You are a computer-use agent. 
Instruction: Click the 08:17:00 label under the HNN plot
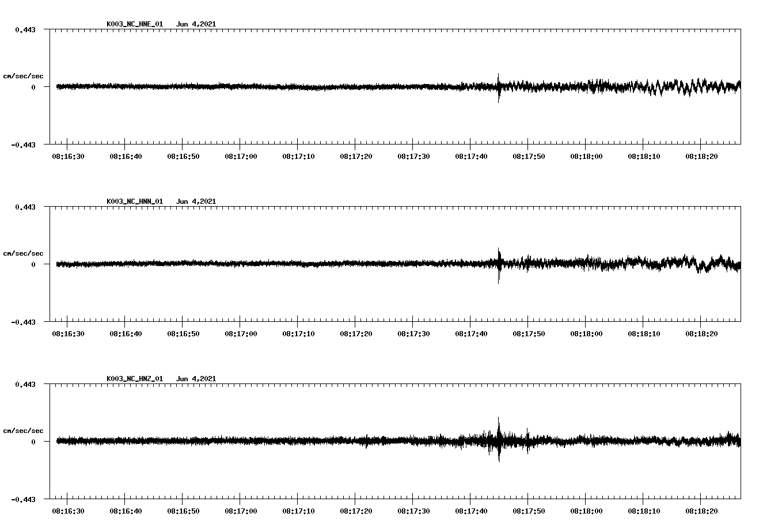(x=241, y=333)
